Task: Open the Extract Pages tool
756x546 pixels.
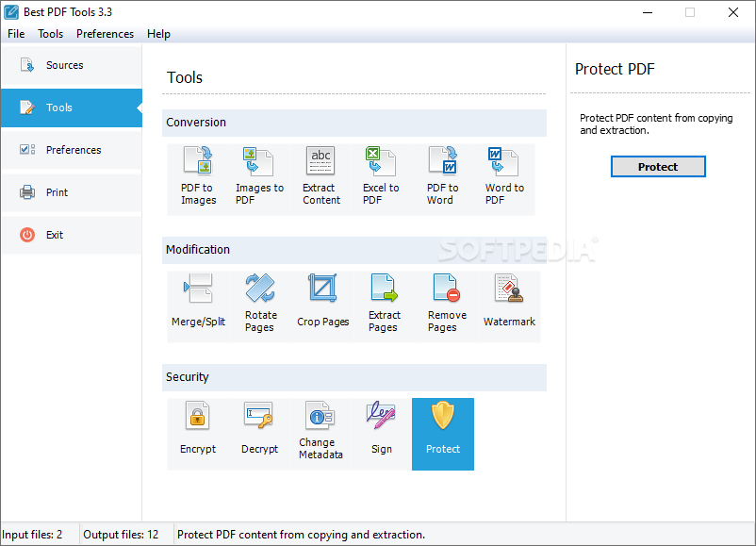Action: click(385, 306)
